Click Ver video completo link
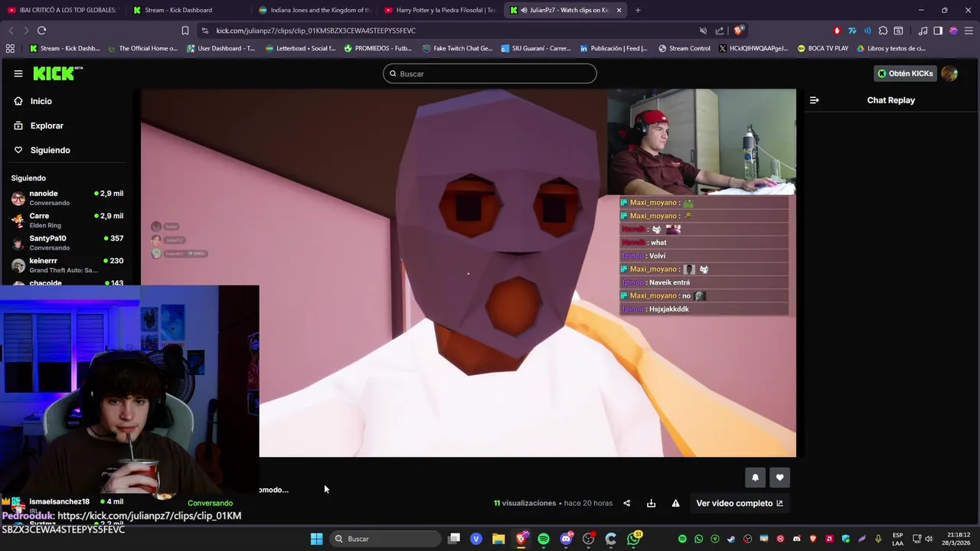 tap(740, 503)
